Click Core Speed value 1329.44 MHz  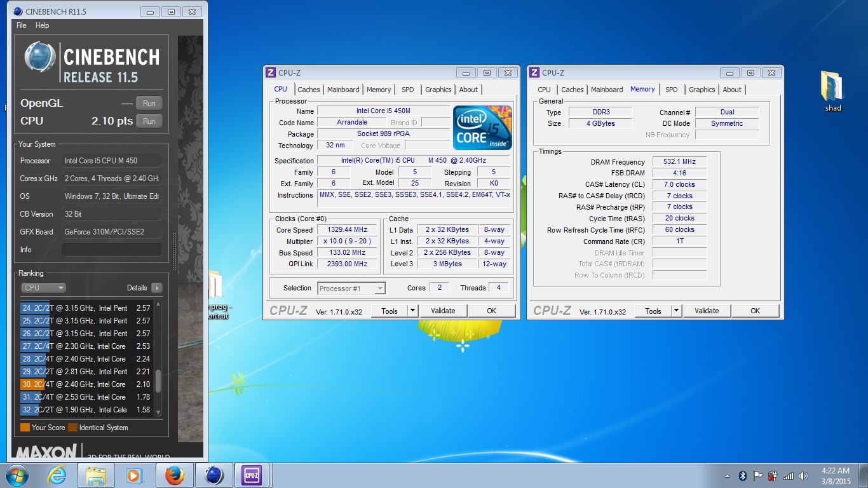tap(347, 229)
